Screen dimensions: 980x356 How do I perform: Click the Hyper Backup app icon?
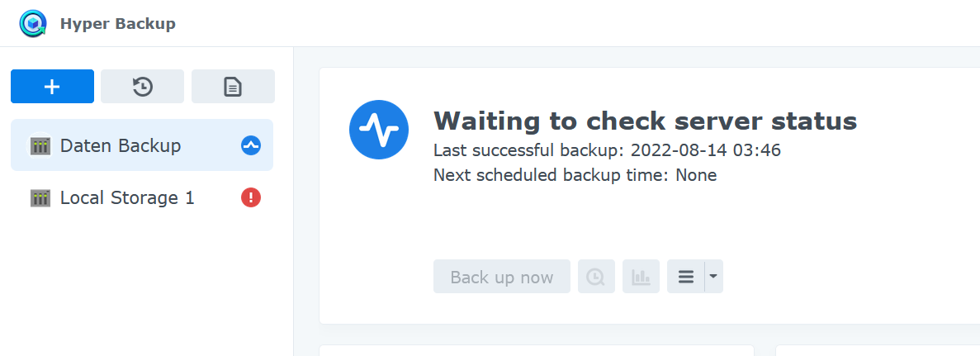click(x=33, y=23)
